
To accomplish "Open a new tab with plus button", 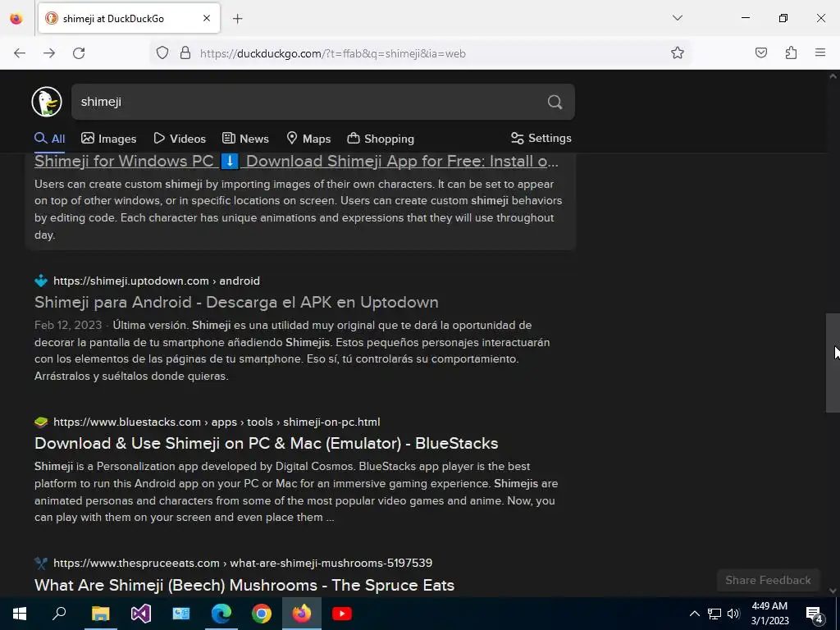I will [x=238, y=19].
